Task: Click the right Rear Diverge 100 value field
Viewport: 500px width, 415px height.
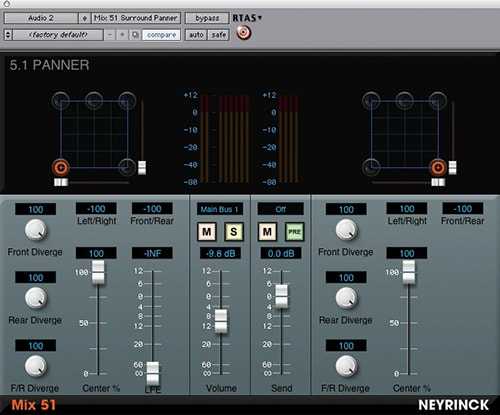Action: (346, 277)
